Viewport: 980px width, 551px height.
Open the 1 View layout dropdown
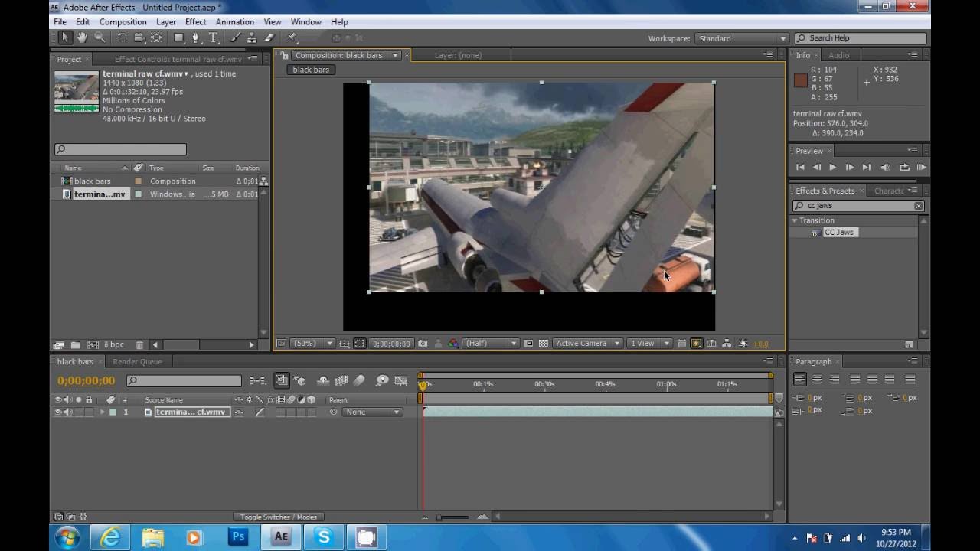pos(649,344)
